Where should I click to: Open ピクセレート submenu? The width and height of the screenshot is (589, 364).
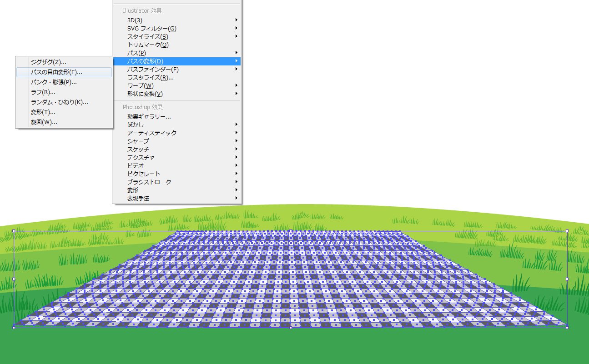(x=177, y=174)
